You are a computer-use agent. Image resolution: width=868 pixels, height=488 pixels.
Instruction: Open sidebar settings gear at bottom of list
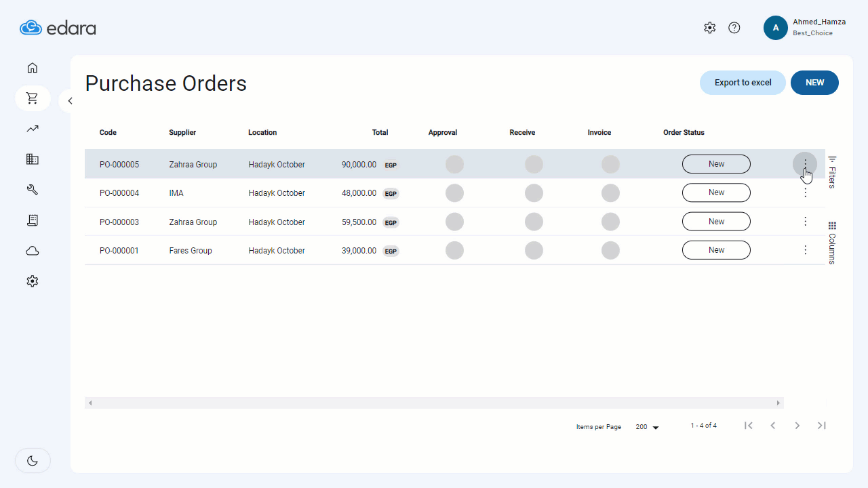coord(33,281)
